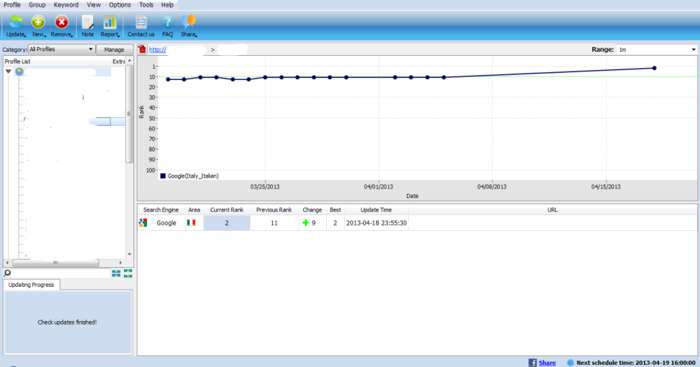The height and width of the screenshot is (367, 700).
Task: Select the Updating Progress tab
Action: (x=31, y=285)
